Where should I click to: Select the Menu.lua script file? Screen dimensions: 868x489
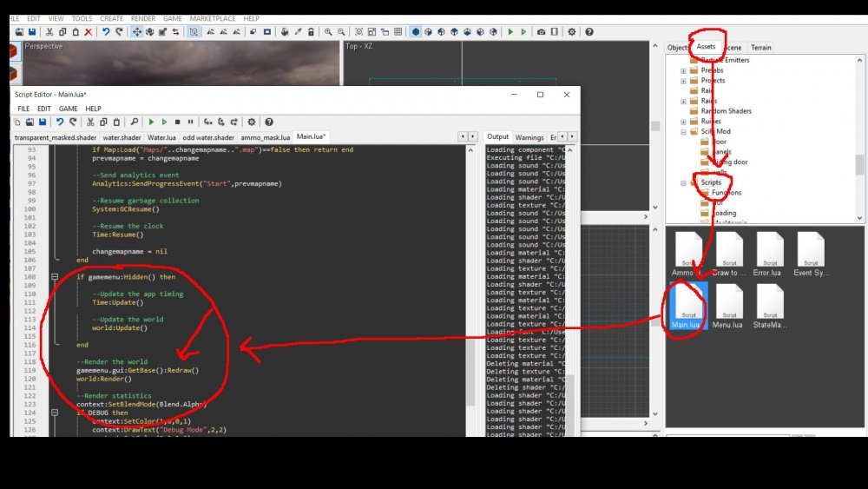[x=729, y=304]
